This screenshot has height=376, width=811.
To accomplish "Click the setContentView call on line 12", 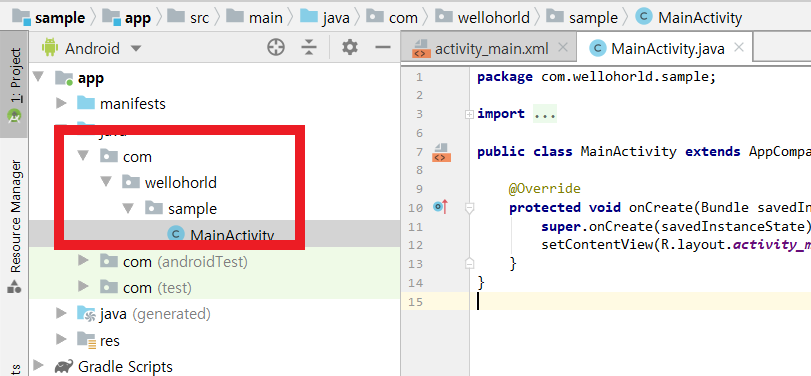I will click(675, 245).
